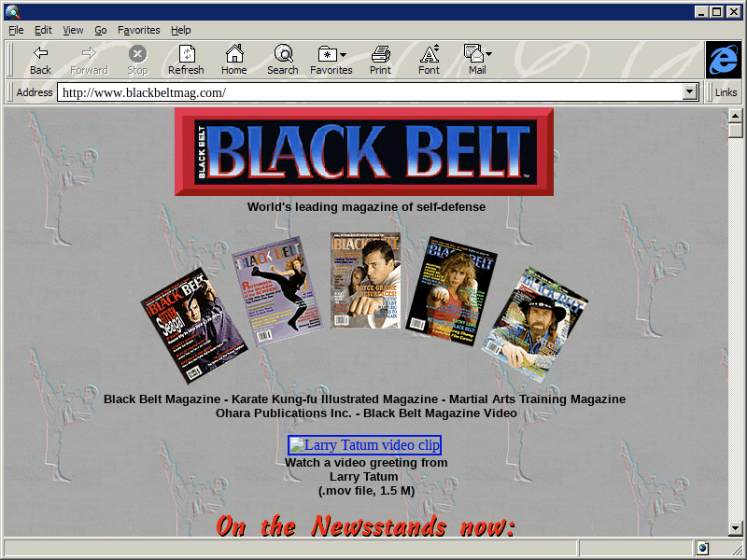Open the Search toolbar icon
This screenshot has height=560, width=747.
pyautogui.click(x=282, y=55)
